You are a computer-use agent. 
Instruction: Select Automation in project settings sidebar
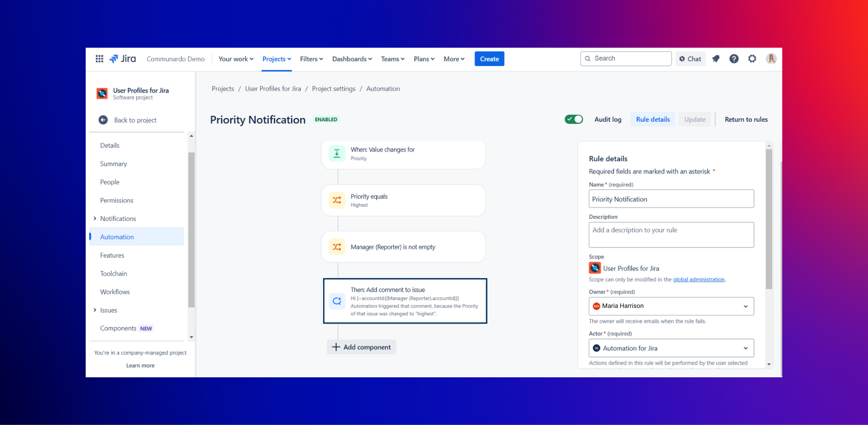(x=137, y=237)
